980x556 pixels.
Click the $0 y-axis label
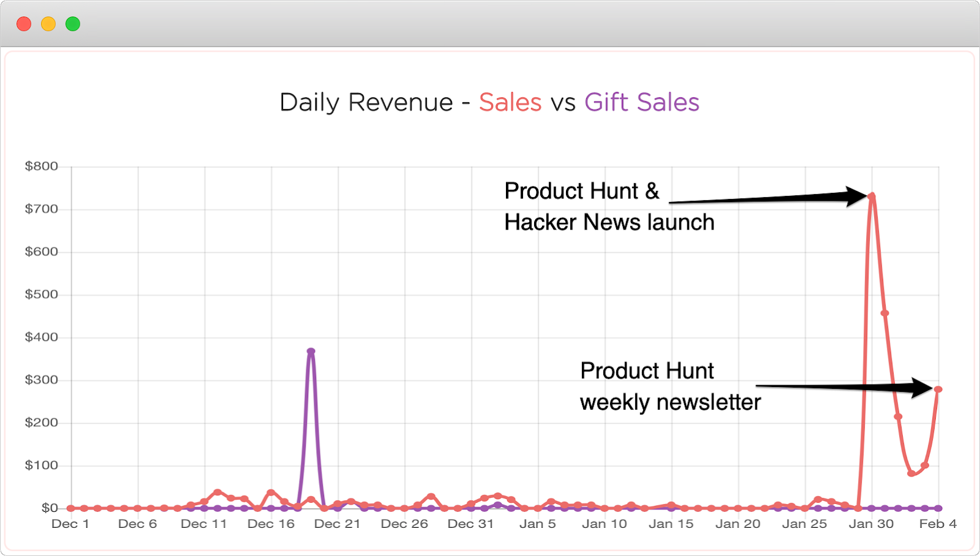click(x=50, y=508)
